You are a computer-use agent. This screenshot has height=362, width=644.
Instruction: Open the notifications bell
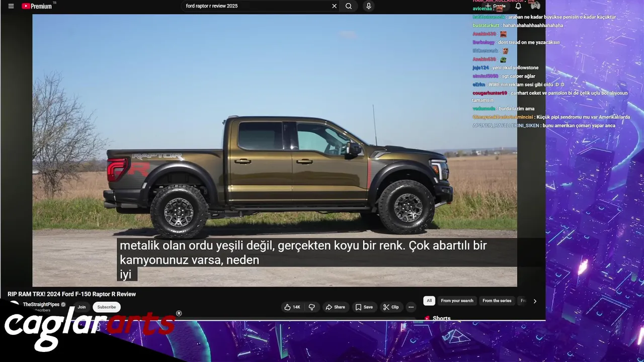click(x=518, y=6)
